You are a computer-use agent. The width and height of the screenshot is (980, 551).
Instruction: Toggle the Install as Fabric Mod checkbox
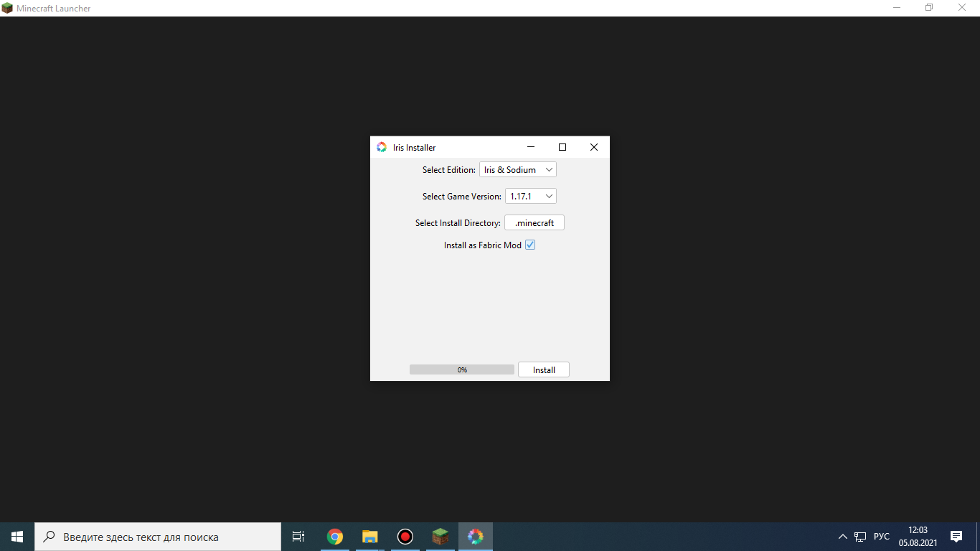point(530,245)
